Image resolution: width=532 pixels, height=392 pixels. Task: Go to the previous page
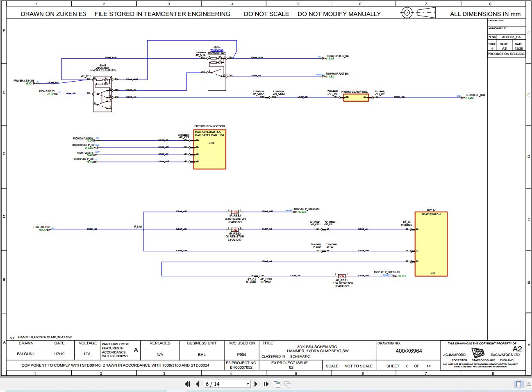[x=198, y=384]
